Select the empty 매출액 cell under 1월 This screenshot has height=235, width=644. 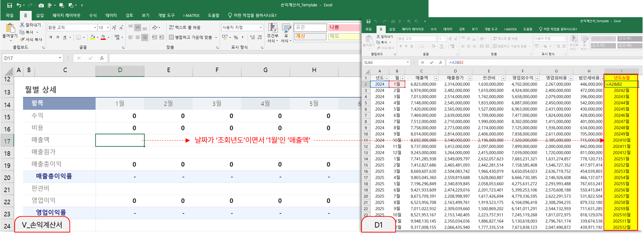click(120, 140)
